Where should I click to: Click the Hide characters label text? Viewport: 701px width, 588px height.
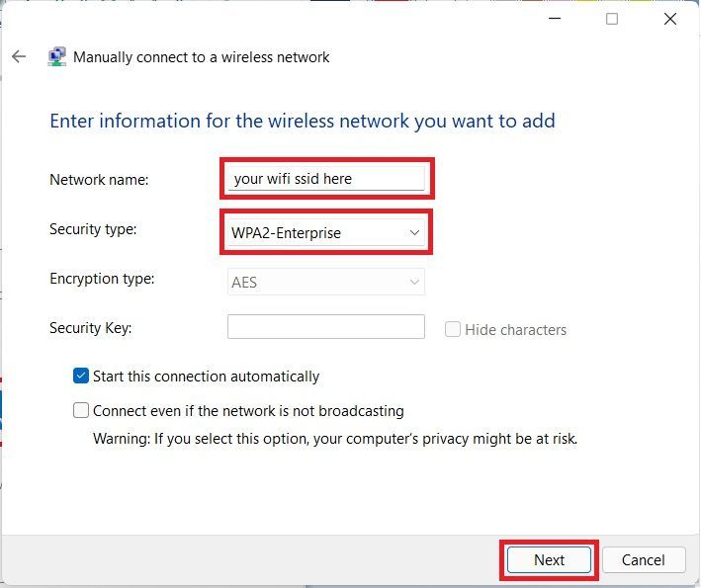click(x=515, y=330)
